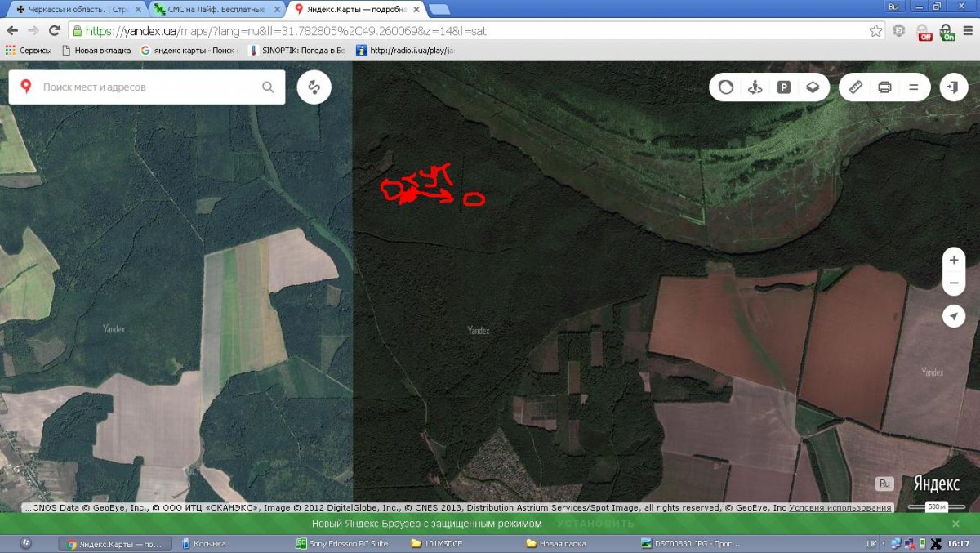The height and width of the screenshot is (553, 980).
Task: Open 'Новая вкладка' bookmark
Action: click(96, 50)
